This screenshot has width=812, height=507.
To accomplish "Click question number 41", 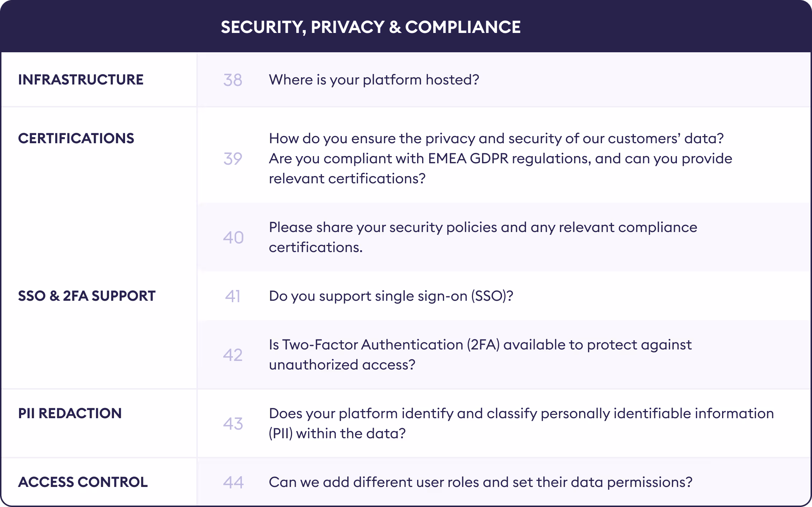I will coord(233,296).
